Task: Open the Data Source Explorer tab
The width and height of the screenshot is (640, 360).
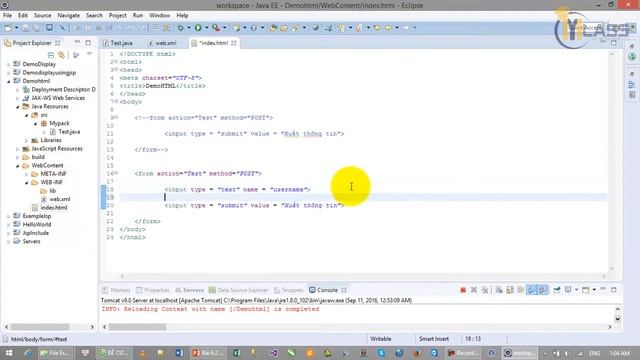Action: 238,290
